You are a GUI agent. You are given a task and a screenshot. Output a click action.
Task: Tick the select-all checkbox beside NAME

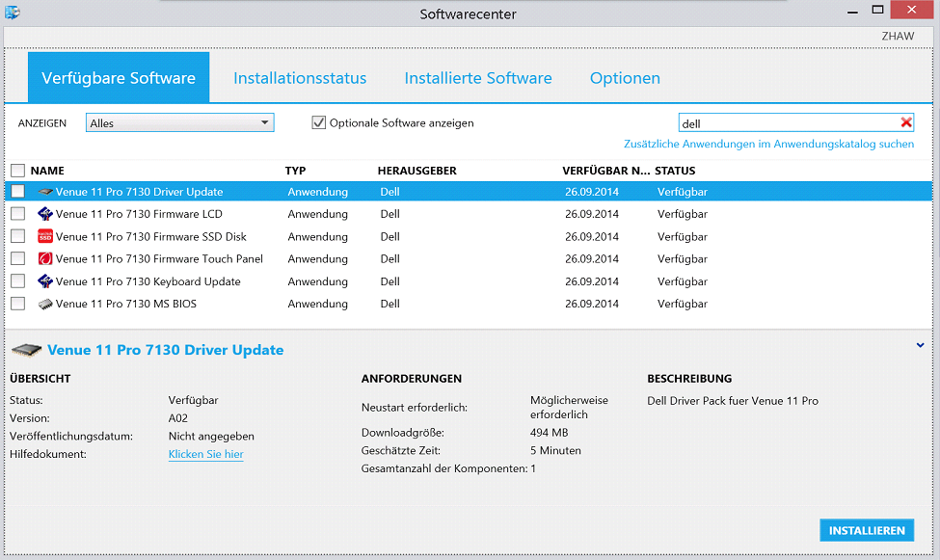pos(18,171)
